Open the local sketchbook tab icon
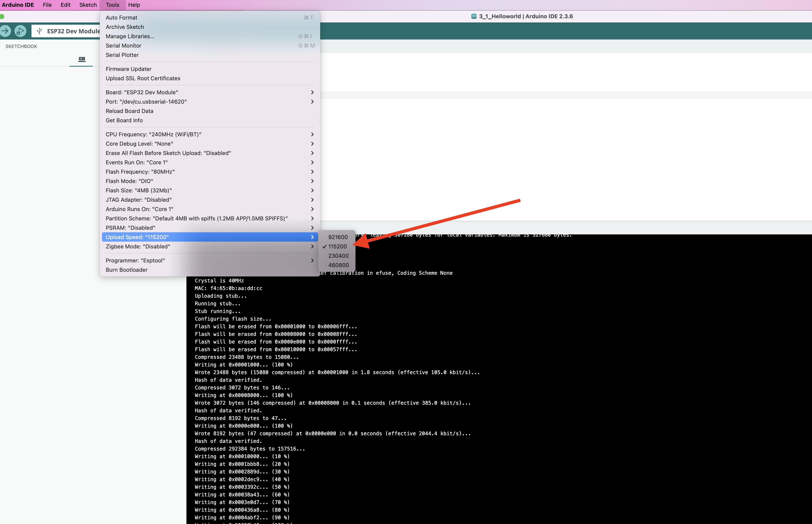This screenshot has height=524, width=812. (x=82, y=59)
